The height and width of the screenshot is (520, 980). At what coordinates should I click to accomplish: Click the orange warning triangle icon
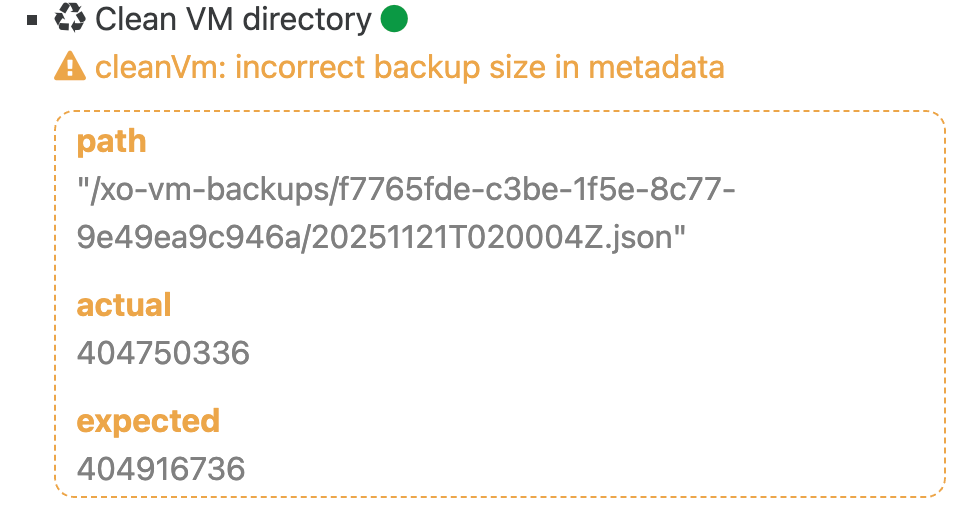(70, 68)
